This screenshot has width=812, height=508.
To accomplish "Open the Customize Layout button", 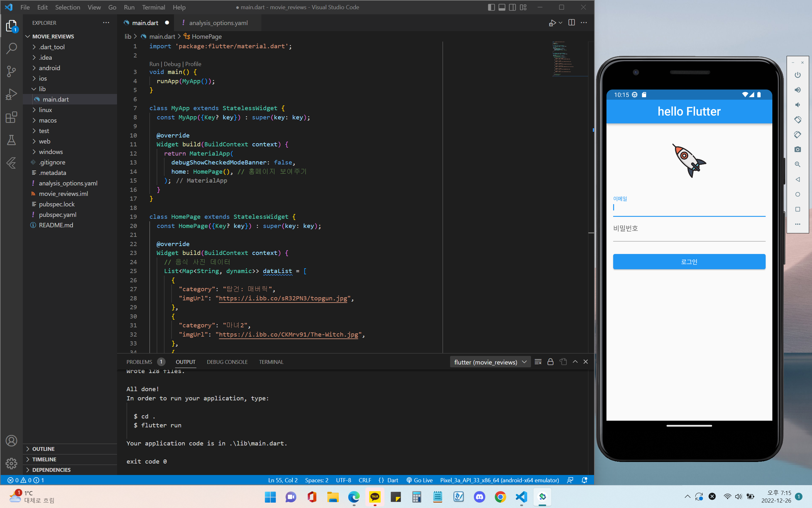I will click(x=523, y=7).
